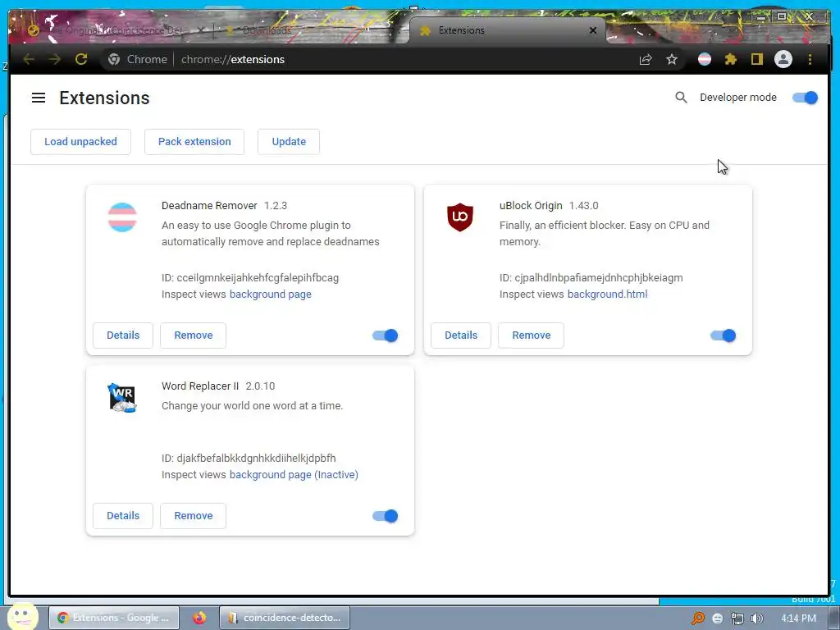840x630 pixels.
Task: Click Pack extension button
Action: coord(194,141)
